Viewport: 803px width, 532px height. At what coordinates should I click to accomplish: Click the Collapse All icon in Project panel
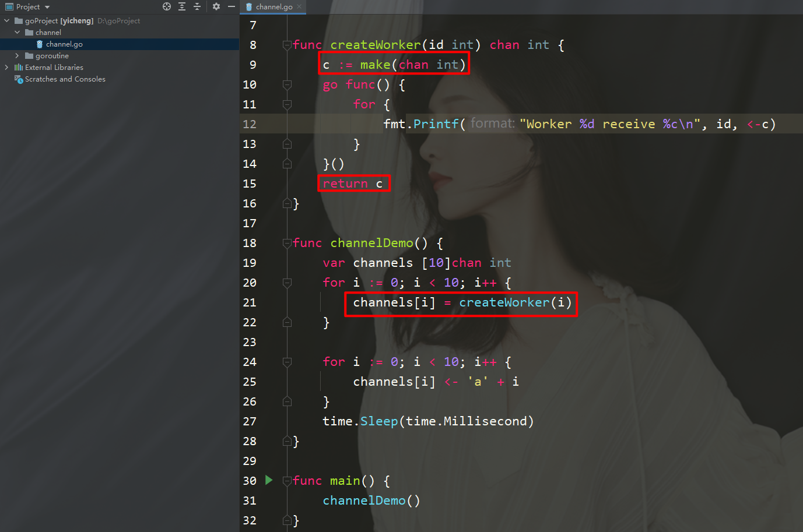(197, 6)
